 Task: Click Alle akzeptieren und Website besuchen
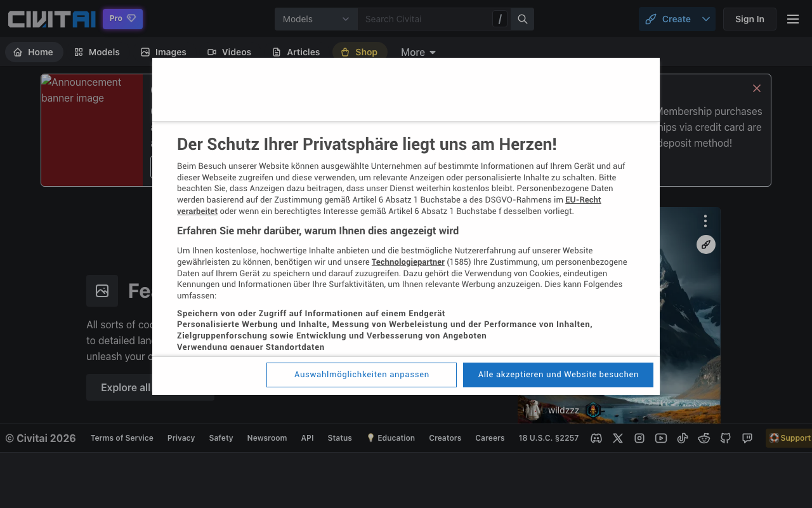click(558, 375)
